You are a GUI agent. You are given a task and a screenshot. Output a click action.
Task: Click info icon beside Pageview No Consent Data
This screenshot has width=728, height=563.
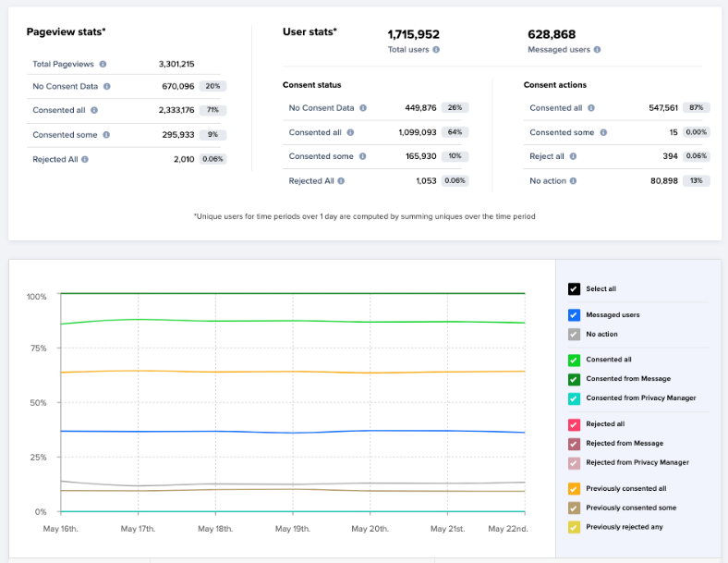coord(107,86)
